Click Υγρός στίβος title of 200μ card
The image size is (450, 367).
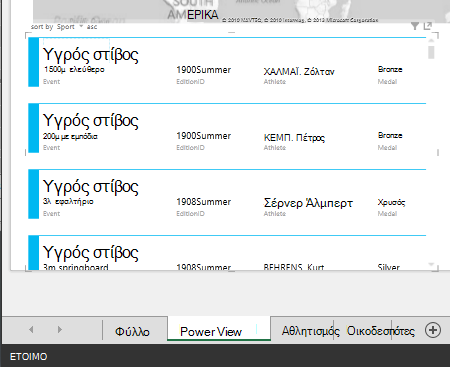(91, 121)
